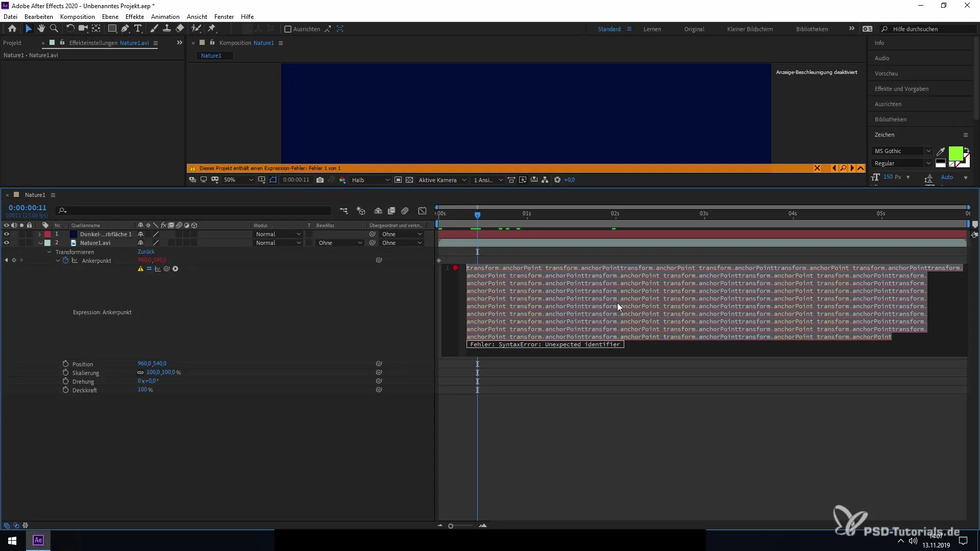980x551 pixels.
Task: Click expression warning triangle icon
Action: pos(140,269)
